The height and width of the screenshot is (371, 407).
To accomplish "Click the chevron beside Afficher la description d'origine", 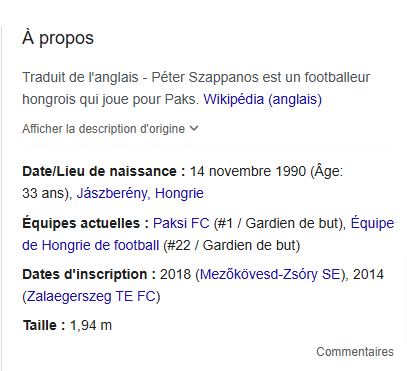I will [x=194, y=128].
